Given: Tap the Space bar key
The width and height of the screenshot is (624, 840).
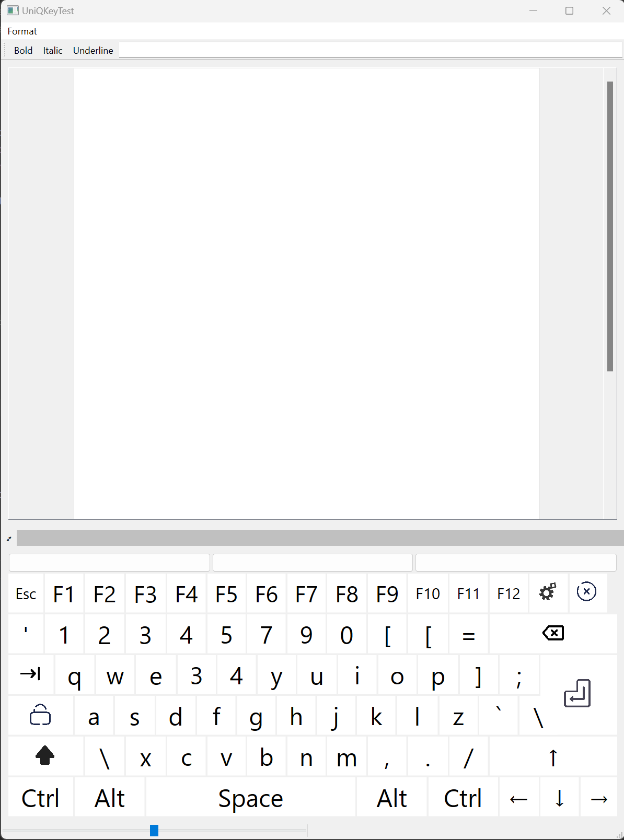Looking at the screenshot, I should pyautogui.click(x=251, y=797).
